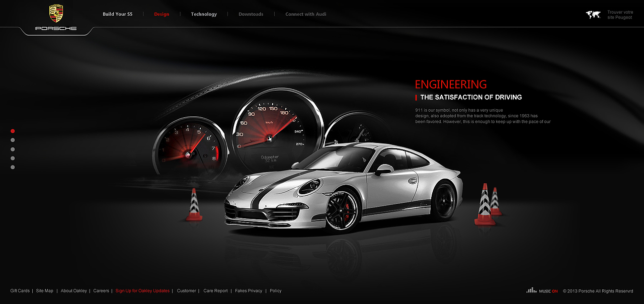Click the 2013 Porsche copyright text
Image resolution: width=644 pixels, height=304 pixels.
(598, 291)
